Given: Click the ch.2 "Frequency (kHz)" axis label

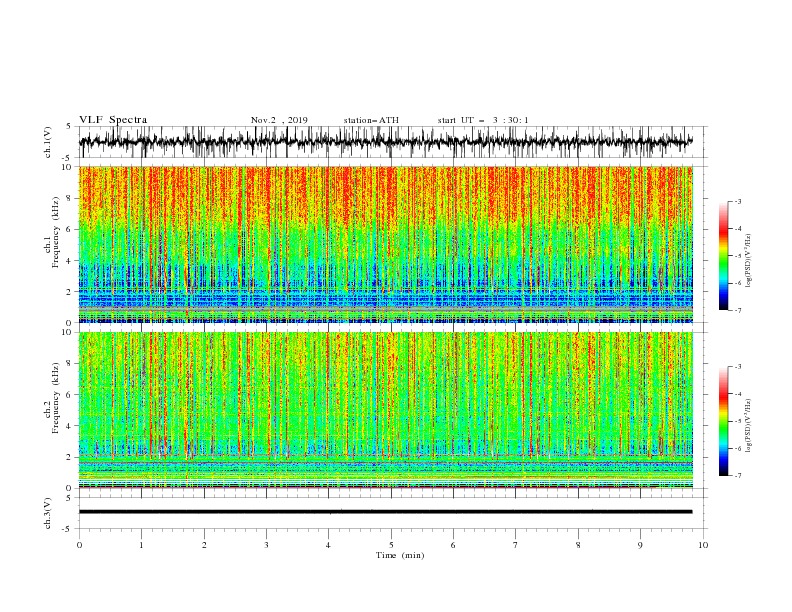Looking at the screenshot, I should coord(56,397).
